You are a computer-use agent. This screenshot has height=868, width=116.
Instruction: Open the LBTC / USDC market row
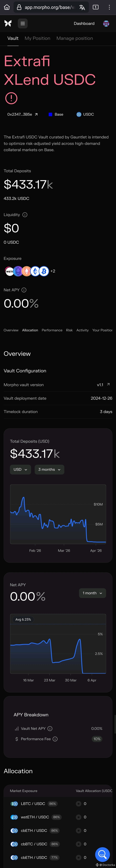coord(58,804)
